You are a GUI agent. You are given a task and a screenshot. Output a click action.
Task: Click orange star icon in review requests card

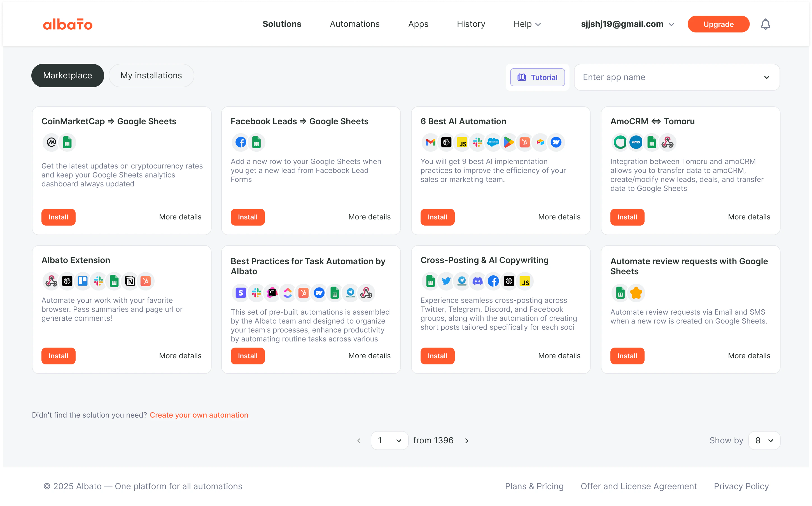tap(636, 293)
